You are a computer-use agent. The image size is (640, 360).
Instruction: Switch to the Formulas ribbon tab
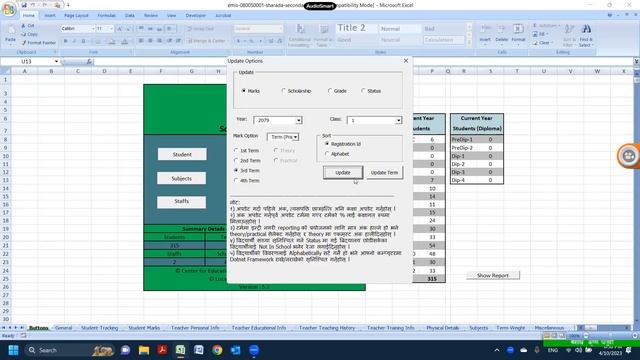click(107, 16)
